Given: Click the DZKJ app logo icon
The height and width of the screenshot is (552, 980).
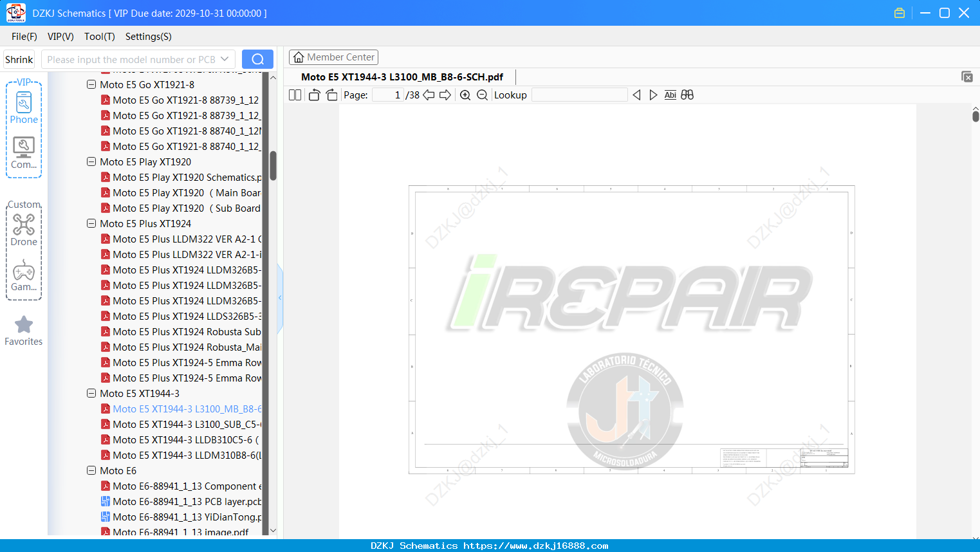Looking at the screenshot, I should point(15,13).
